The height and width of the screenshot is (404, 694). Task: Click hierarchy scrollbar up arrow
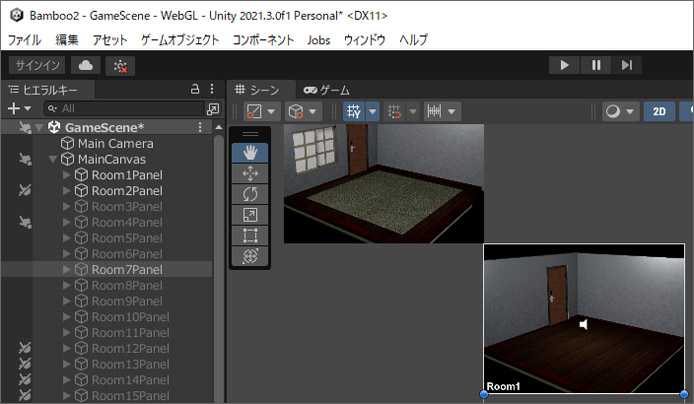tap(219, 127)
